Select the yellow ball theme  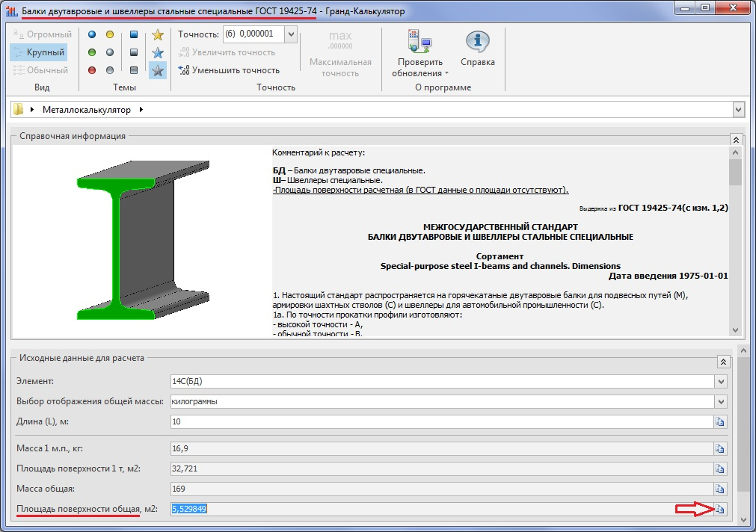click(110, 34)
